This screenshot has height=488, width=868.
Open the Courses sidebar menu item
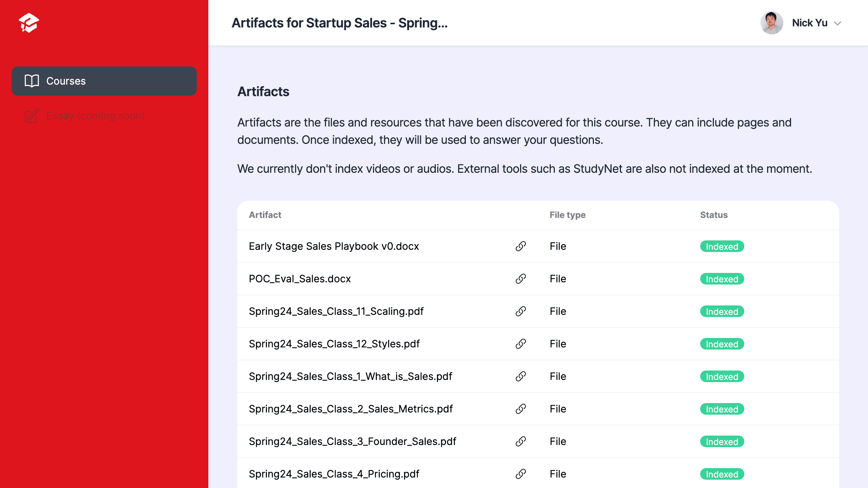(104, 81)
